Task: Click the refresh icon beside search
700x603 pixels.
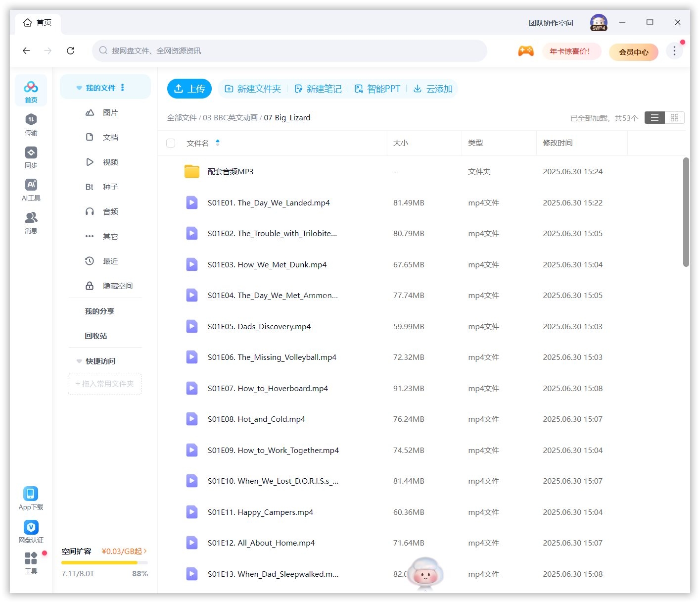Action: pos(70,50)
